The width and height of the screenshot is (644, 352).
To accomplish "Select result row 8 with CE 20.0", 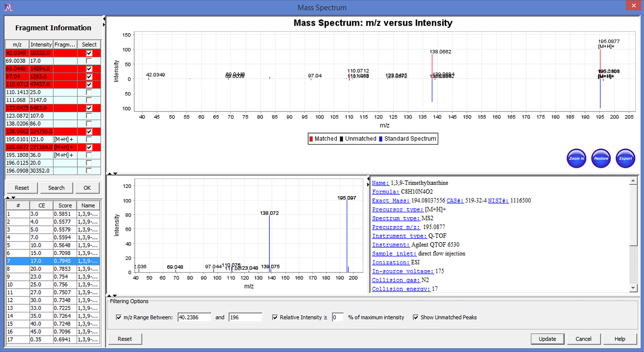I will click(52, 269).
